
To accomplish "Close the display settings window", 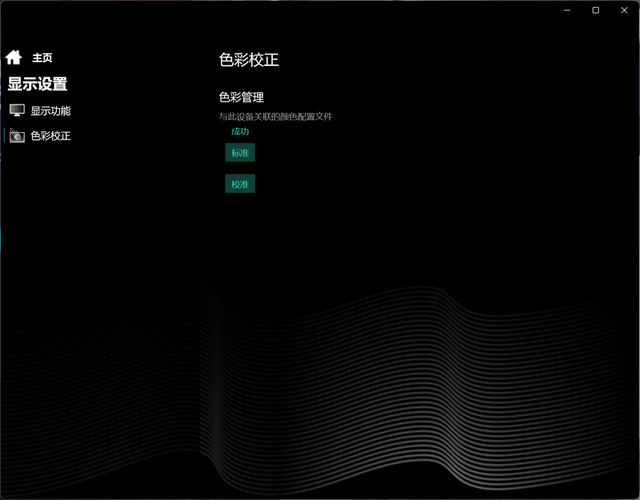I will (626, 10).
